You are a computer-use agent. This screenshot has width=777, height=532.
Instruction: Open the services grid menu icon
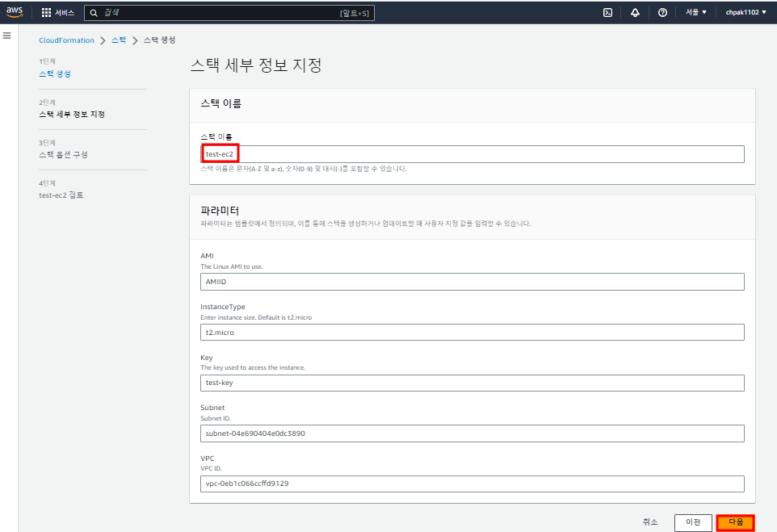(x=46, y=12)
